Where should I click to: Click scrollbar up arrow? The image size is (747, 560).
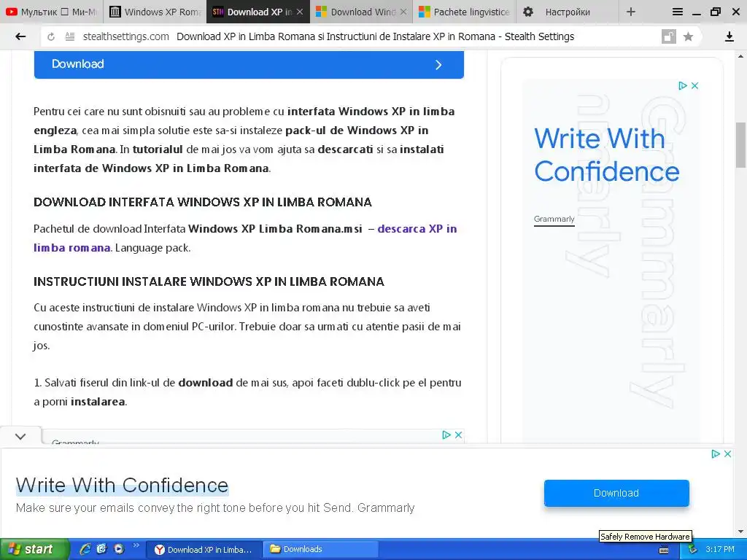coord(741,55)
